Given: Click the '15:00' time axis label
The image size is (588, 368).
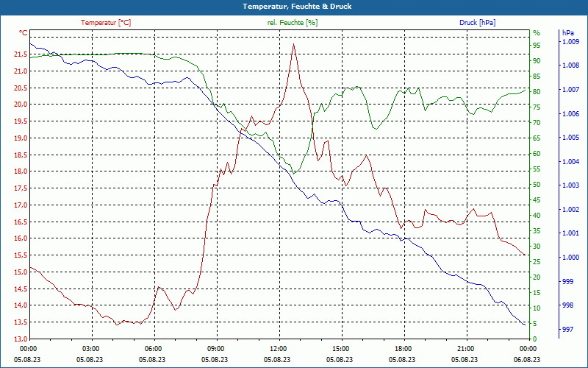Looking at the screenshot, I should [340, 348].
